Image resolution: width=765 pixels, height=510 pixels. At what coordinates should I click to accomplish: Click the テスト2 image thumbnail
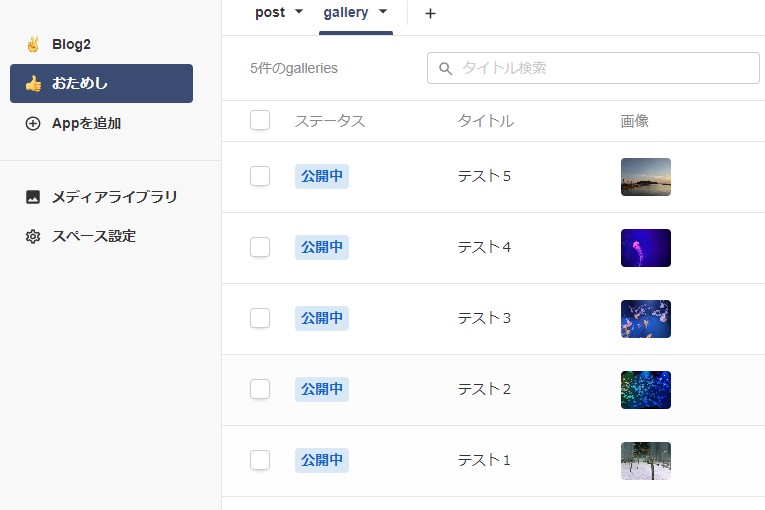click(x=645, y=390)
